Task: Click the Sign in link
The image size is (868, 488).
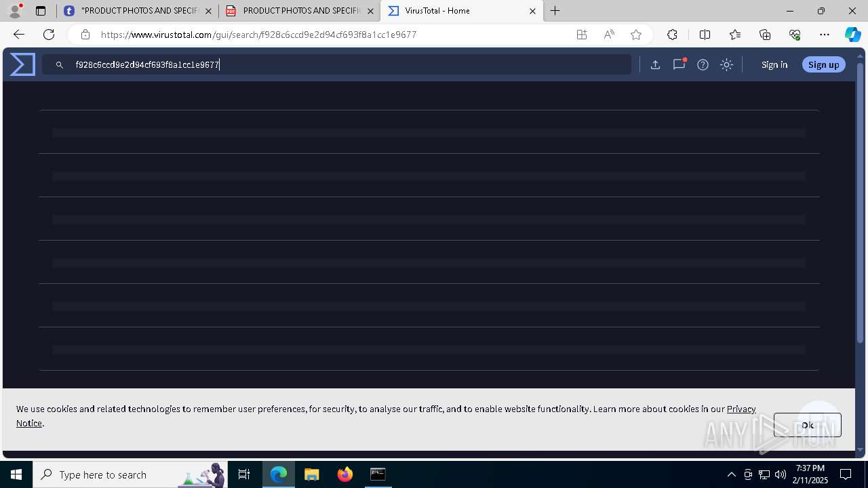Action: pos(774,64)
